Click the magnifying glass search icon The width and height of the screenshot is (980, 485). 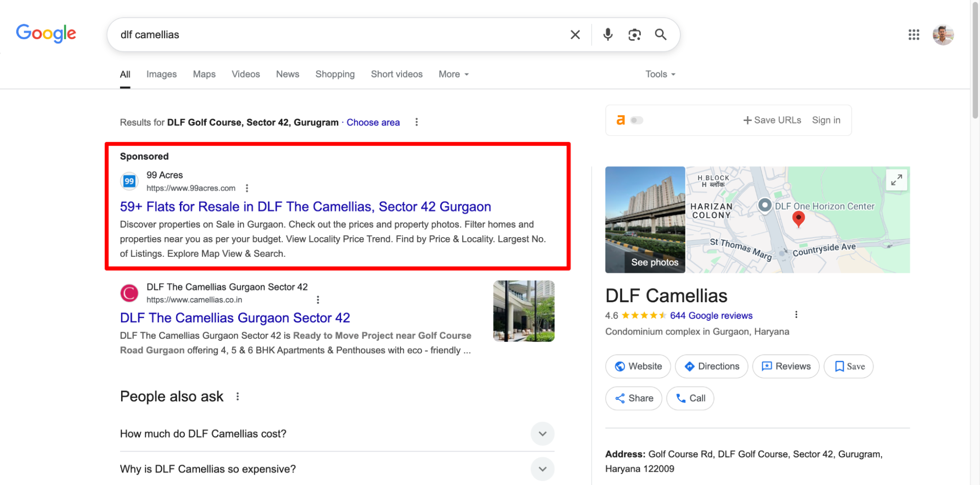pyautogui.click(x=660, y=34)
